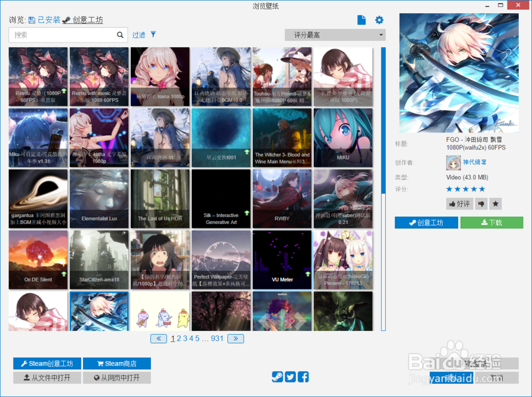Select Reimu with music wallpaper thumbnail
The height and width of the screenshot is (397, 532).
[x=99, y=77]
